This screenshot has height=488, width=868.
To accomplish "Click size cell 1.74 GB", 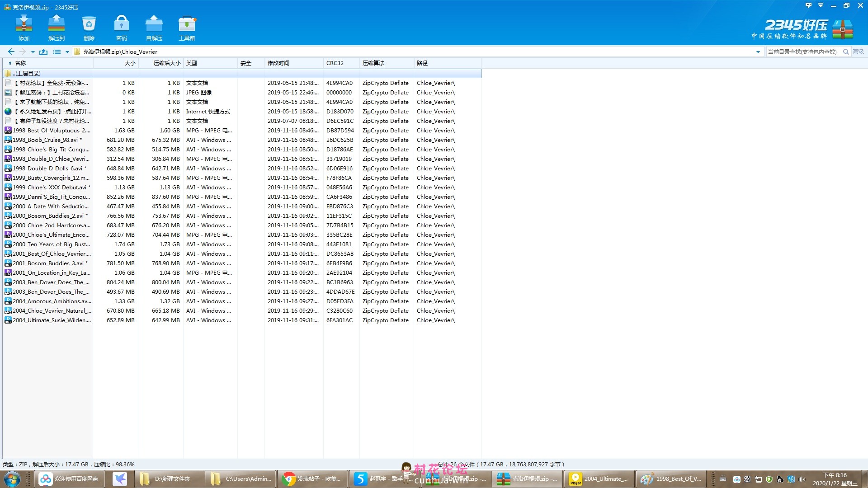I will [x=124, y=244].
